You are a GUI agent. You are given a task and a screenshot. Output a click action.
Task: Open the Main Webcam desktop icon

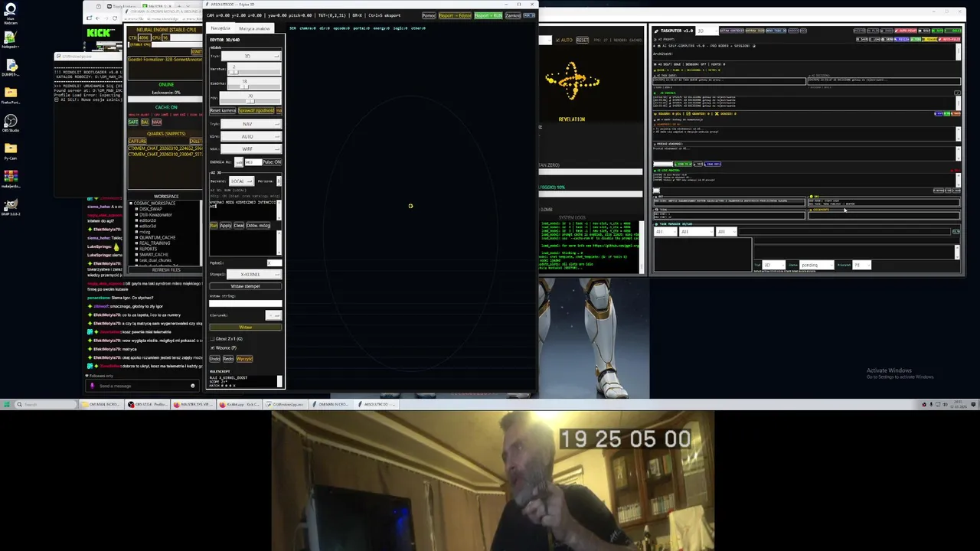tap(11, 13)
